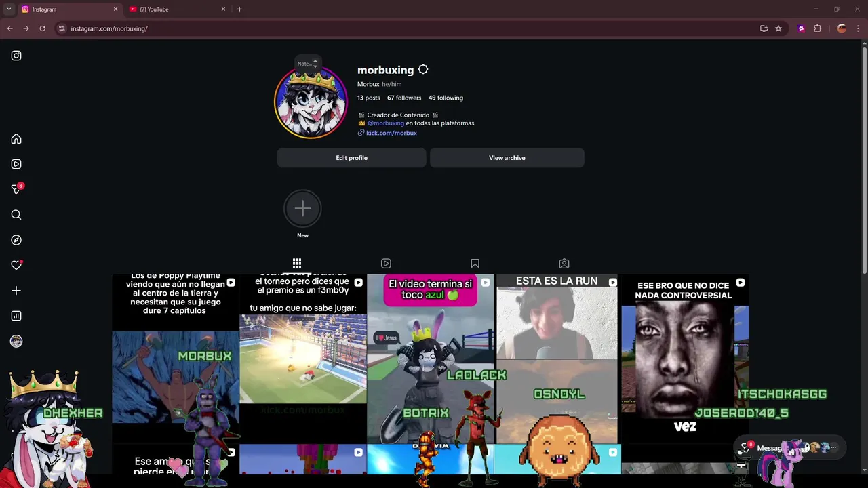868x488 pixels.
Task: Go back in browser history
Action: (x=9, y=28)
